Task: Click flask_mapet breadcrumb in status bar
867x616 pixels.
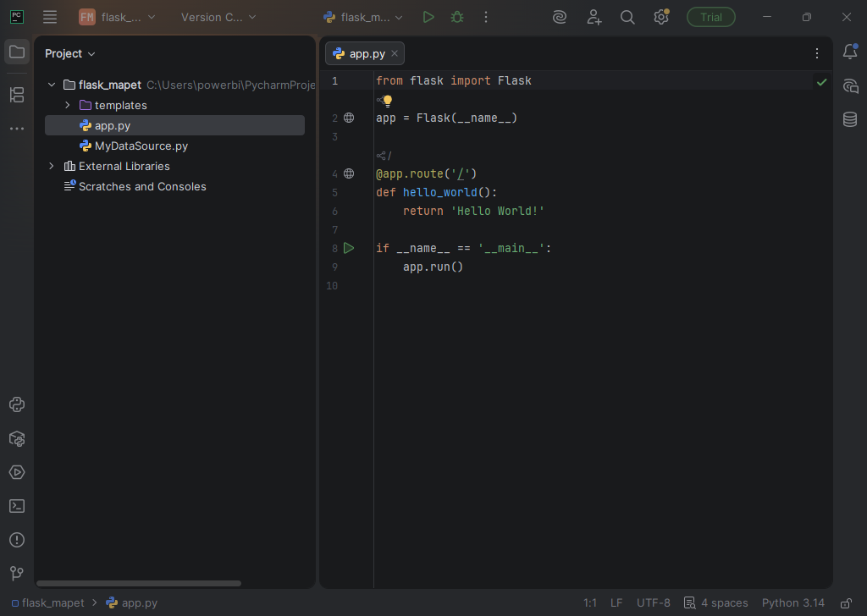Action: [x=48, y=602]
